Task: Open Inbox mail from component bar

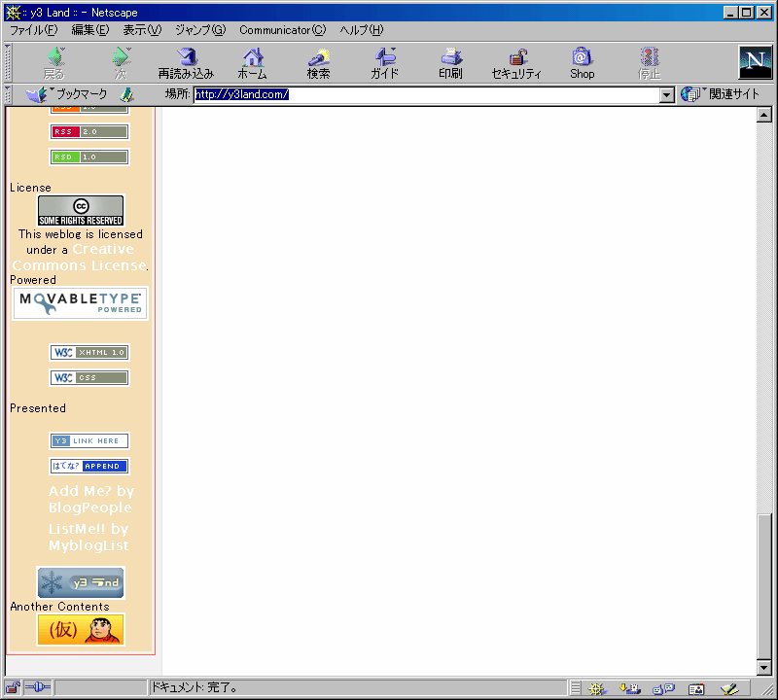Action: [x=630, y=688]
